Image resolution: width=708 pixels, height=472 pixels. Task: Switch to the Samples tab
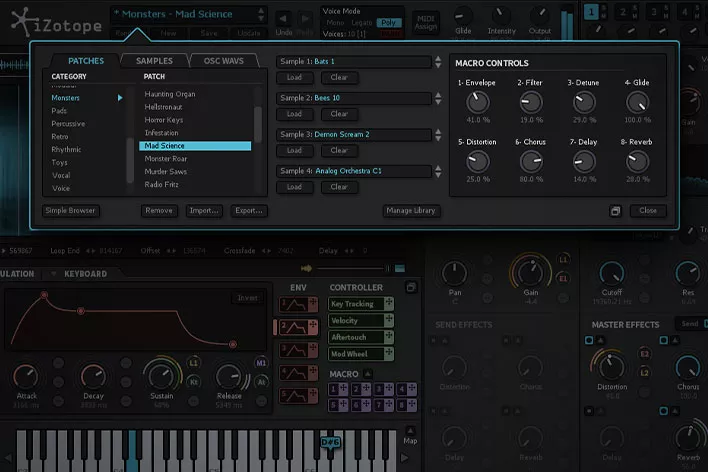tap(154, 61)
